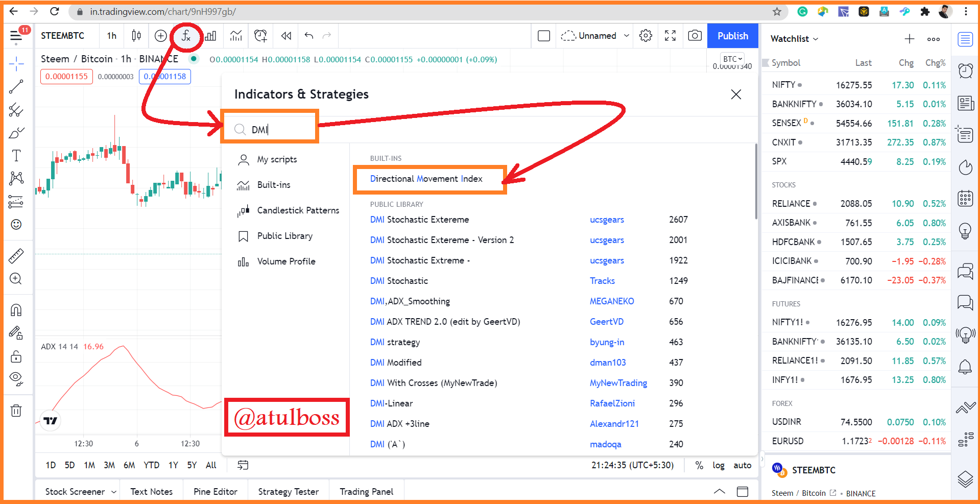The image size is (980, 504).
Task: Select RELIANCE row in watchlist
Action: 857,204
